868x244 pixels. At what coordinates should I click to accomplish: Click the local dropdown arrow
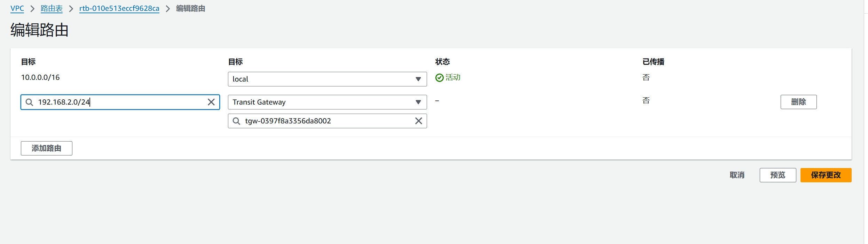(x=418, y=79)
